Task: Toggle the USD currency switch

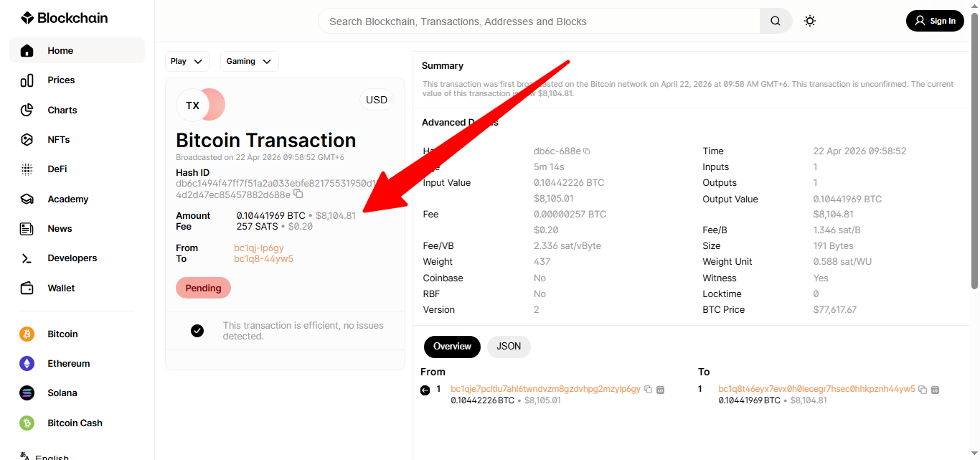Action: tap(376, 100)
